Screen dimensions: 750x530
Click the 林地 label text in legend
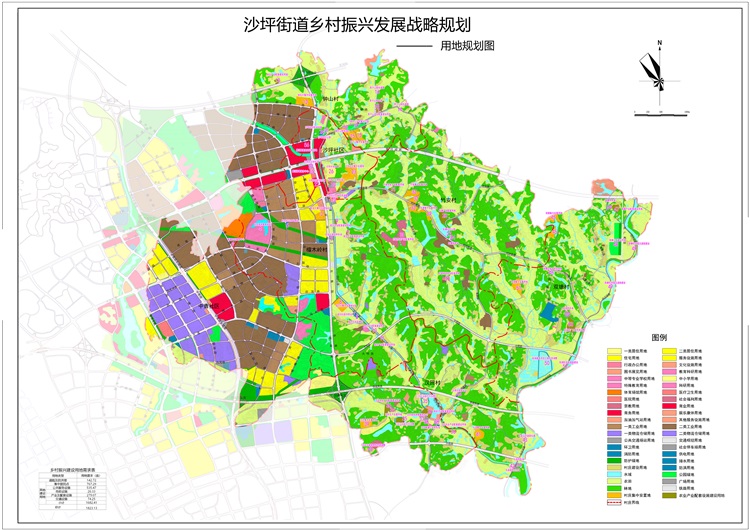point(628,488)
